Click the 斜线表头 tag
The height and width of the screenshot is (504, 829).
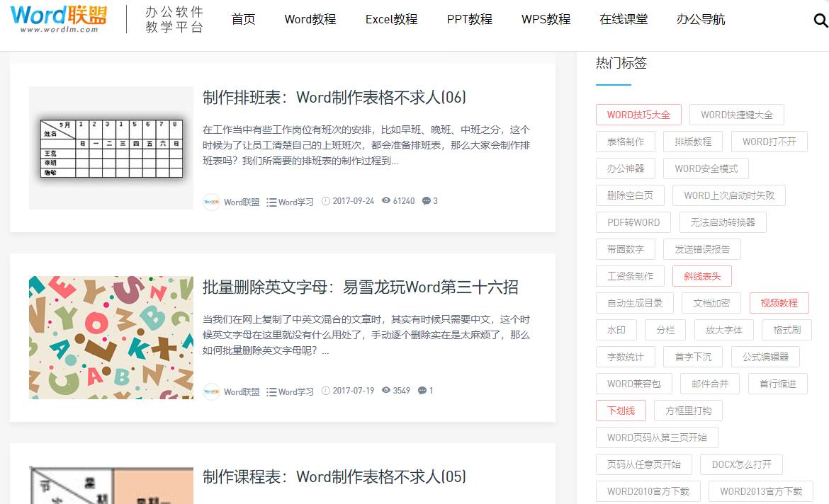701,276
